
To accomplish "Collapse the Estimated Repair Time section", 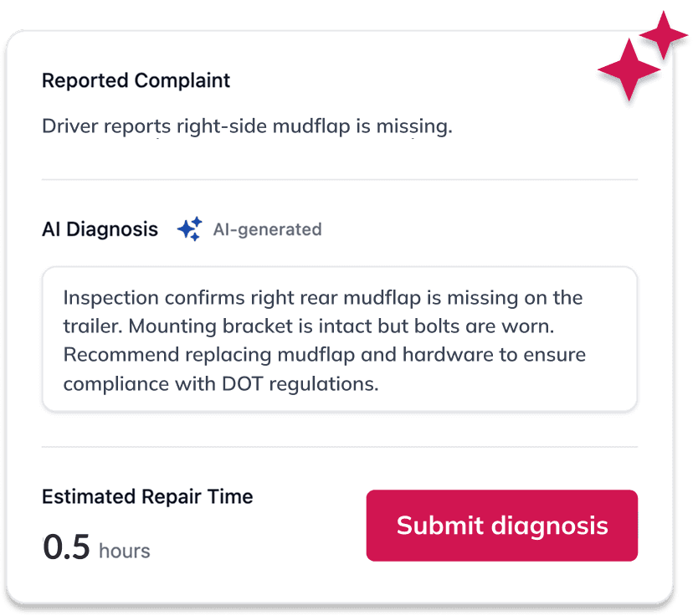I will (x=147, y=496).
